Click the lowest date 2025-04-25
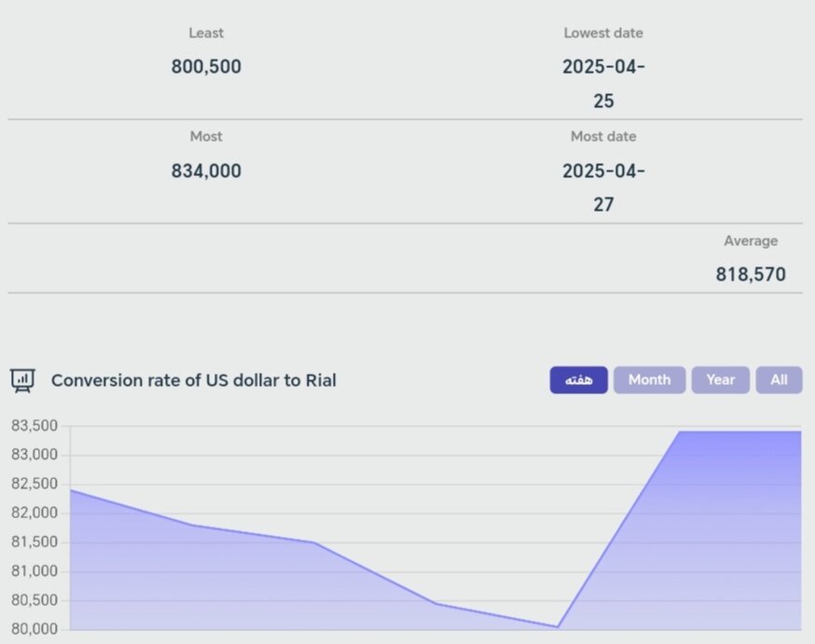Viewport: 815px width, 644px height. coord(603,84)
